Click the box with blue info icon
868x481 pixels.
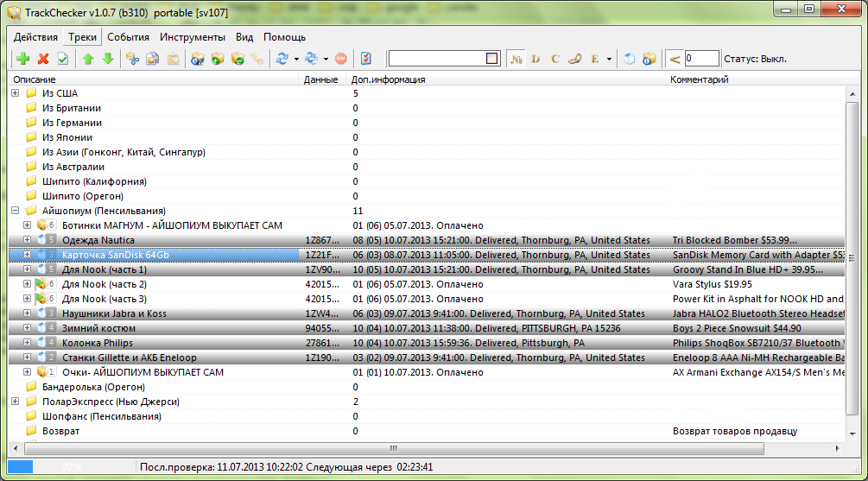coord(649,59)
